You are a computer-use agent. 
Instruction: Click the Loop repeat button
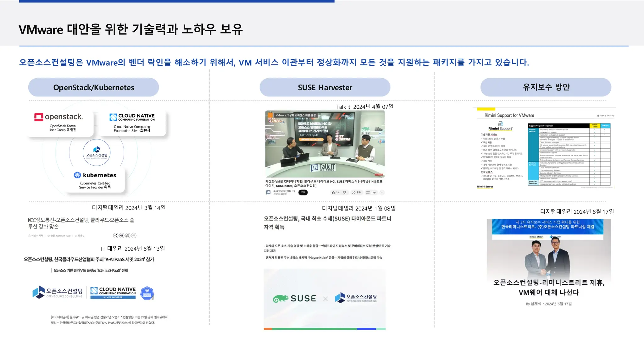click(371, 192)
